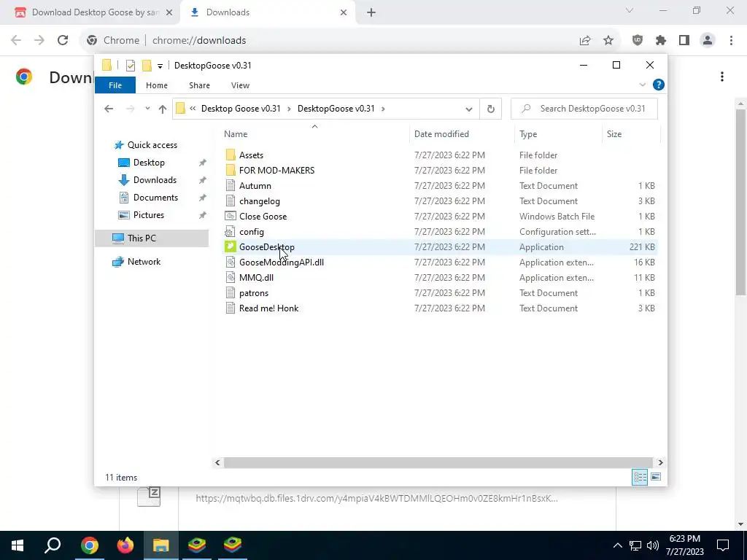Switch to details view layout icon

(640, 477)
